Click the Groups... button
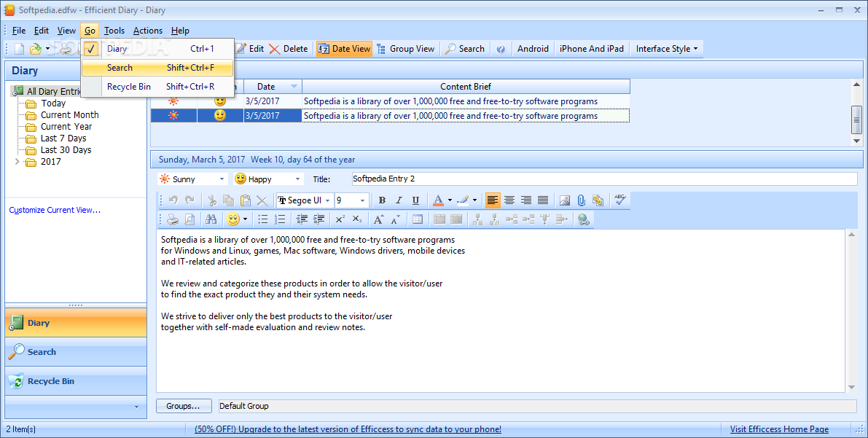This screenshot has height=438, width=868. tap(183, 406)
